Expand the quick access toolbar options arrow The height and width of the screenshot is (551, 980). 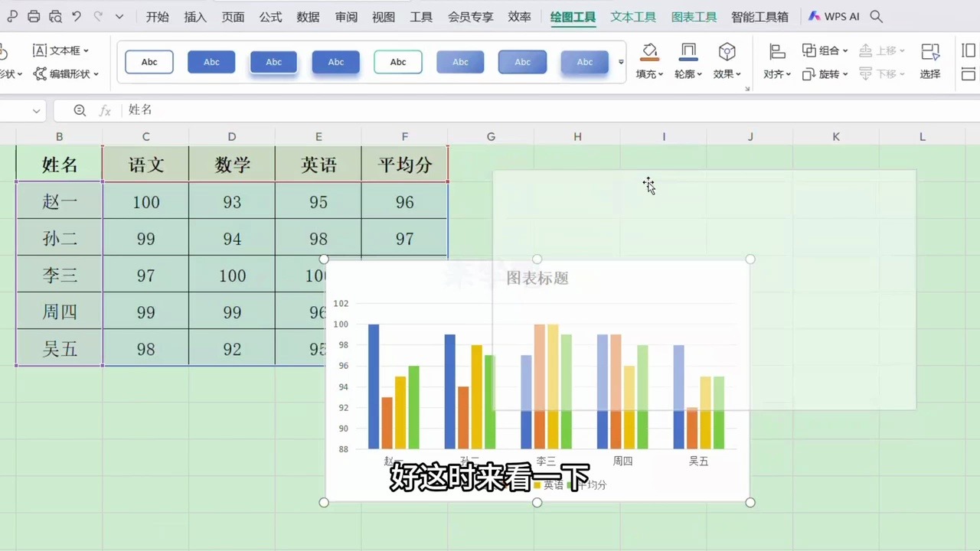(119, 16)
